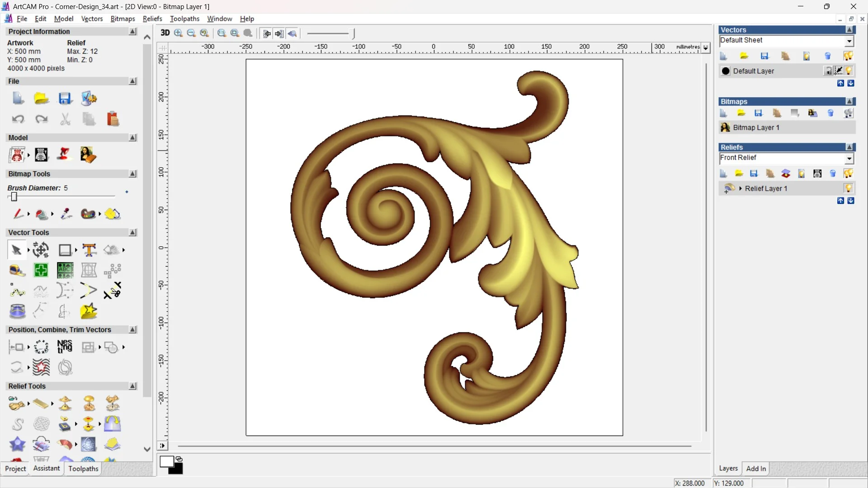Screen dimensions: 868x488
Task: Click the Zoom In magnifier icon
Action: pyautogui.click(x=178, y=33)
